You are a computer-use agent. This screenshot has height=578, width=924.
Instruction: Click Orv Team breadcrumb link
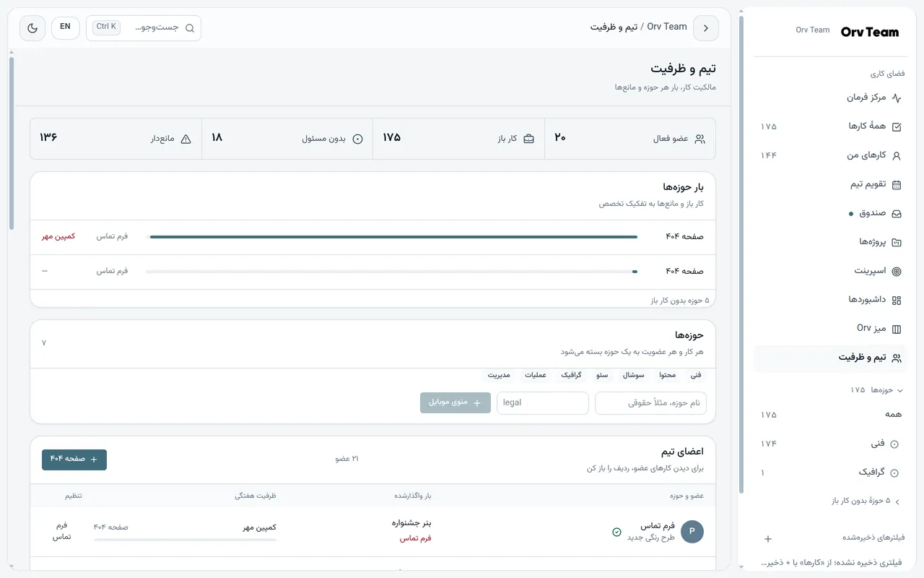click(667, 27)
